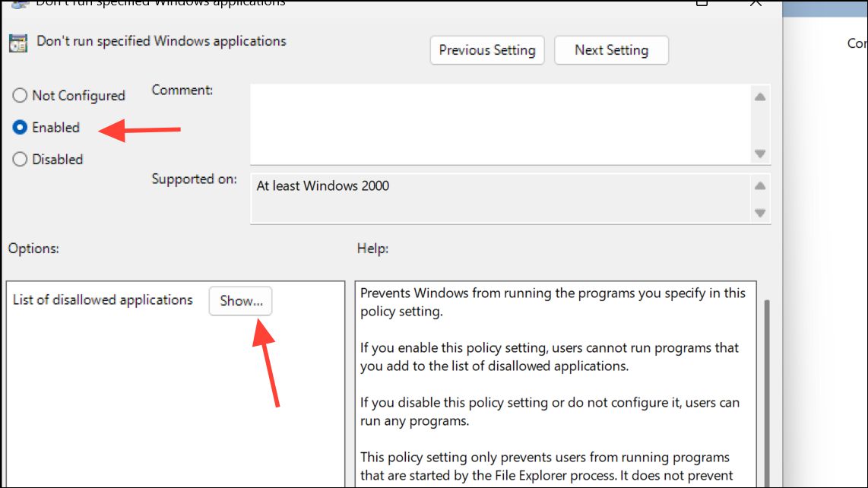Click inside the Comment text box
This screenshot has width=868, height=488.
(502, 122)
